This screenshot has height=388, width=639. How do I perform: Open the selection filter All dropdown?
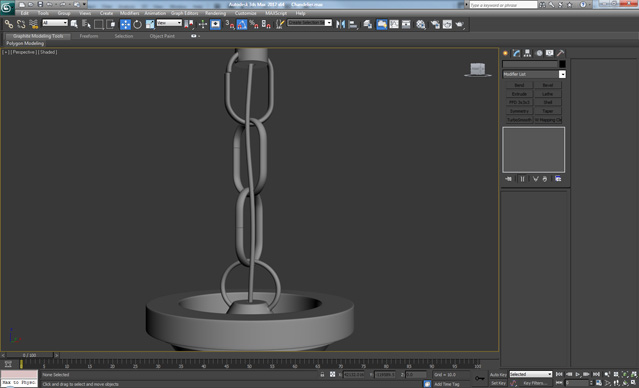tap(55, 23)
